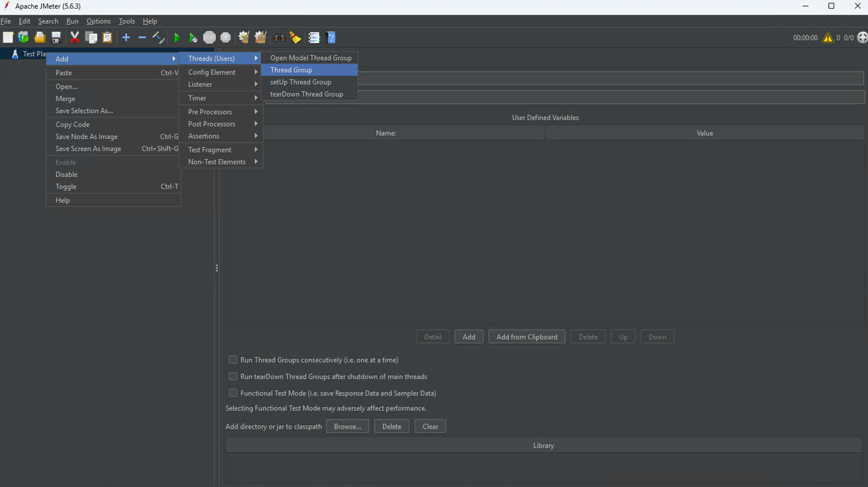Image resolution: width=868 pixels, height=487 pixels.
Task: Click the Clear All brooms icon
Action: pos(260,38)
